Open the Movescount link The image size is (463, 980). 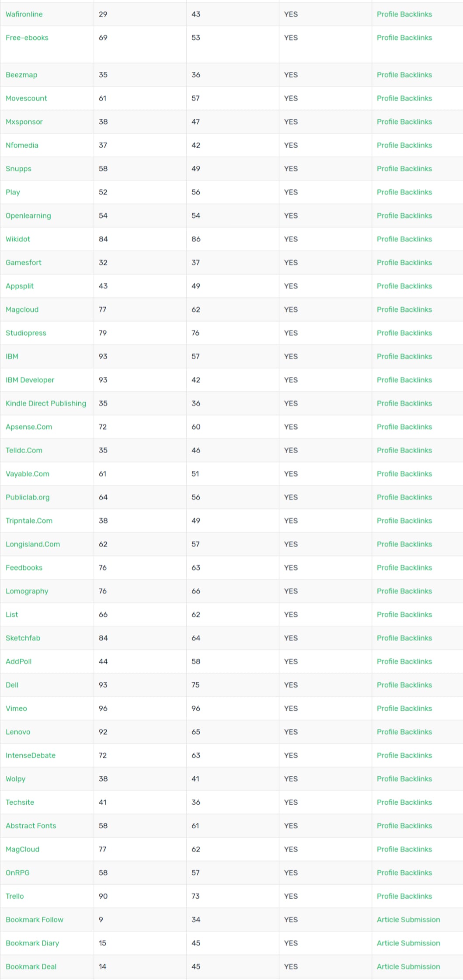26,98
